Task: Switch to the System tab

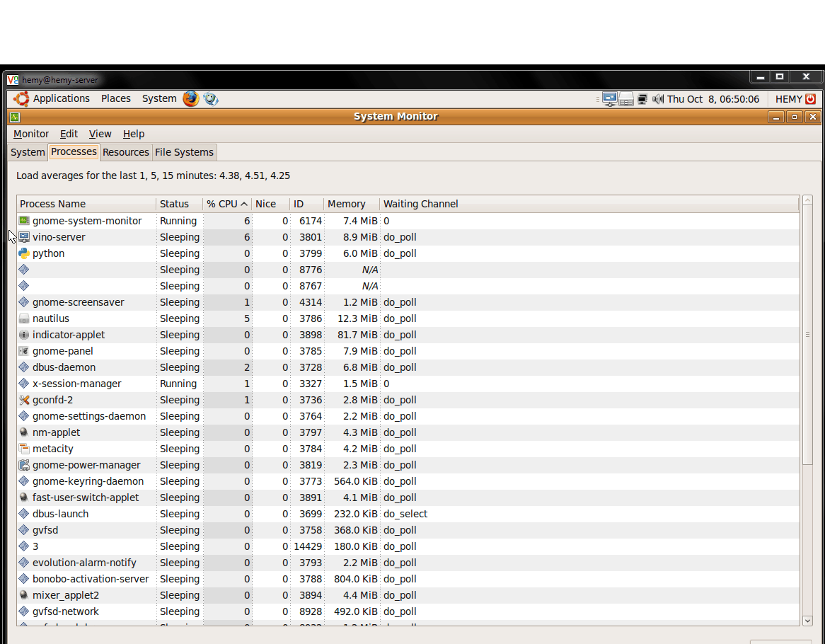Action: pyautogui.click(x=28, y=152)
